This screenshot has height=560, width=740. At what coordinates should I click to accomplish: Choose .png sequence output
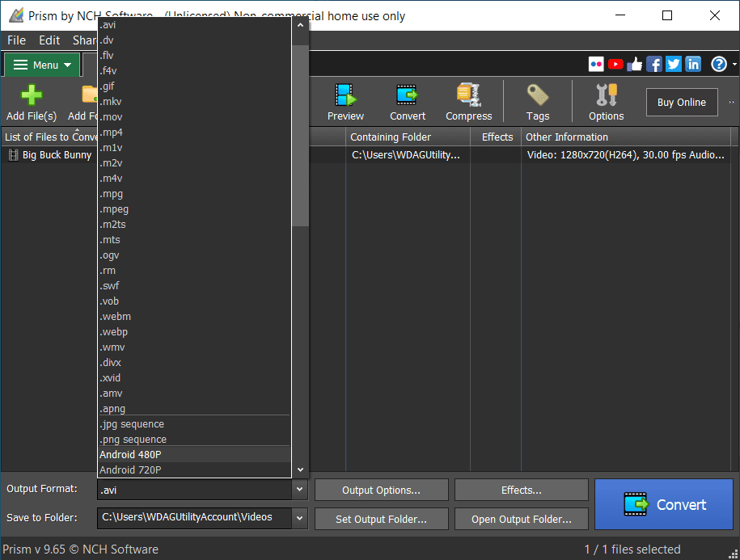(194, 440)
